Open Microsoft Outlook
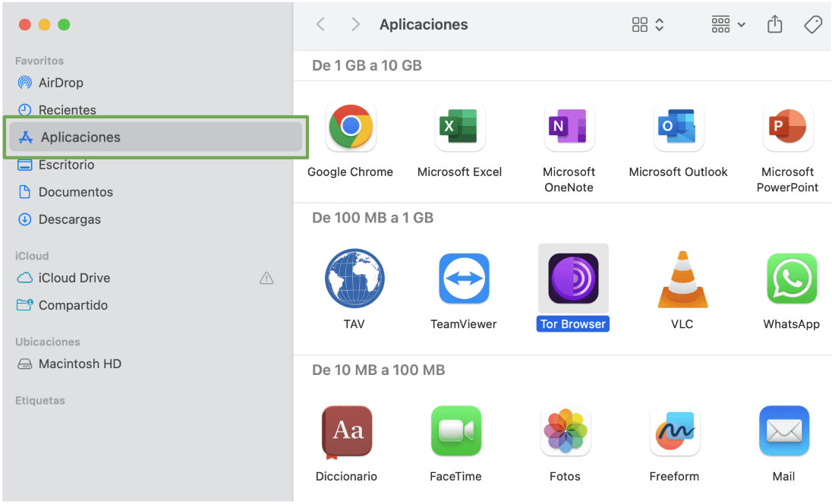The image size is (832, 504). tap(678, 128)
